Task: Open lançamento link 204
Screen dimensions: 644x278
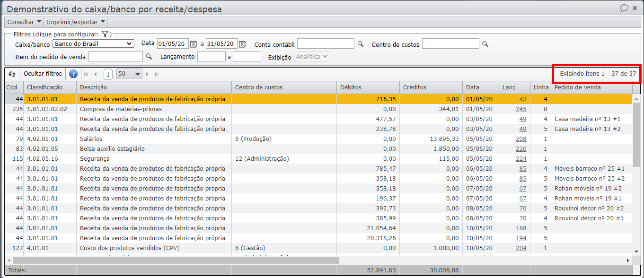Action: tap(521, 248)
